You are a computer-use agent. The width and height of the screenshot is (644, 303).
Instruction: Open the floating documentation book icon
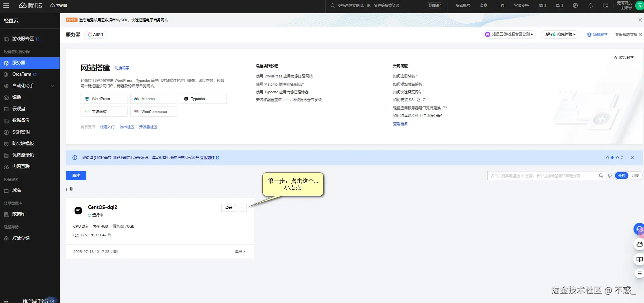(639, 259)
